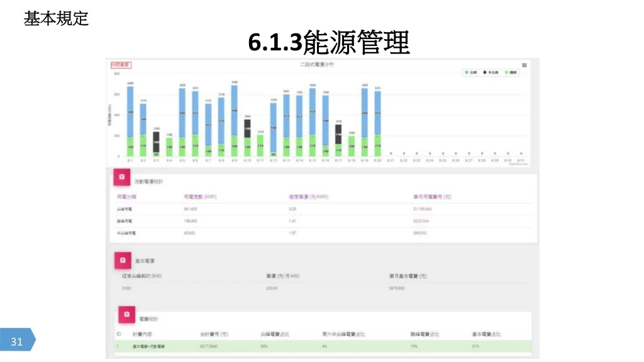Click the pink icon beside 基本電價
This screenshot has height=362, width=644.
tap(123, 261)
